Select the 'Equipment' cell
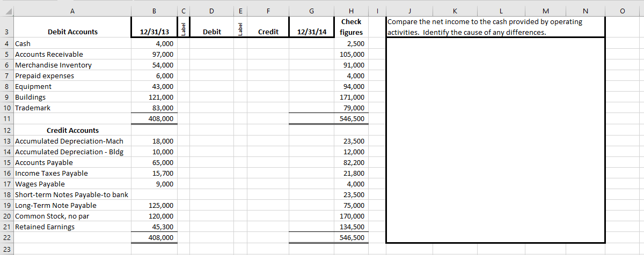 click(72, 86)
